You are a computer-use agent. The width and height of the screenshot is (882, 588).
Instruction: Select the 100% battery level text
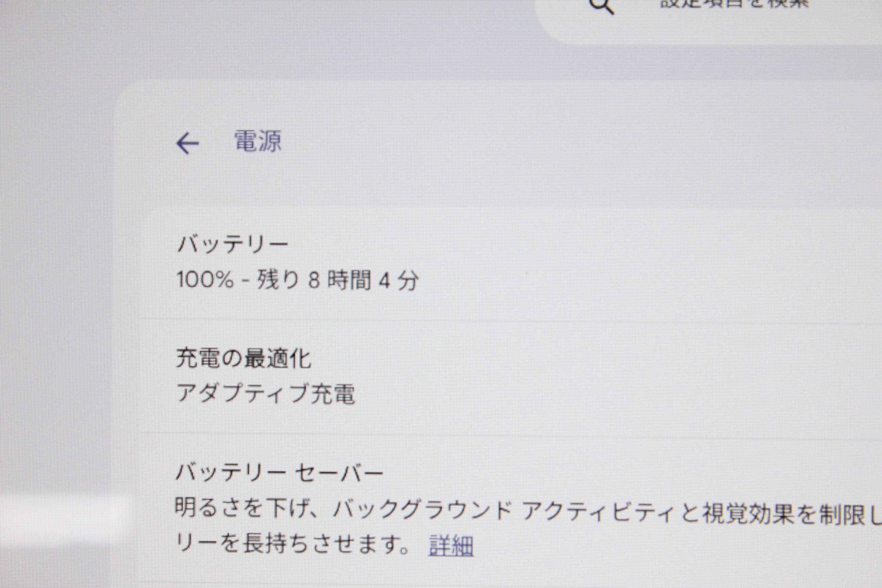(205, 279)
